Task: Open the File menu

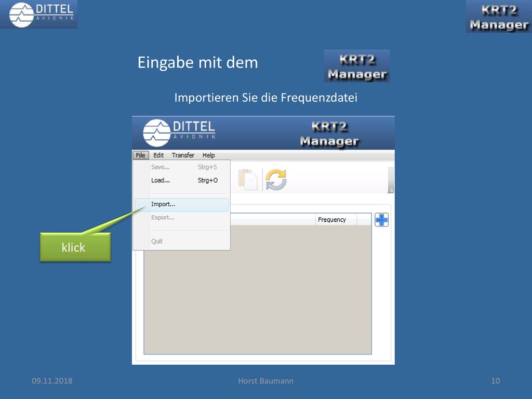Action: click(140, 155)
